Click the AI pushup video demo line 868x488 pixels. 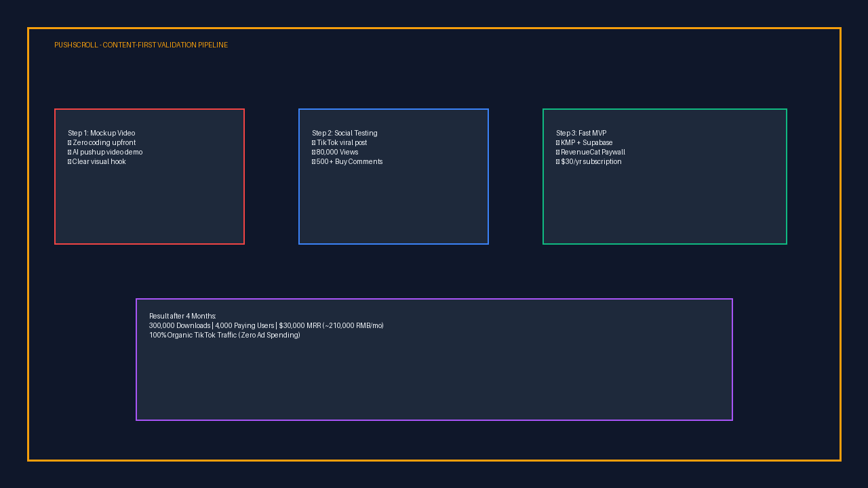pos(105,152)
